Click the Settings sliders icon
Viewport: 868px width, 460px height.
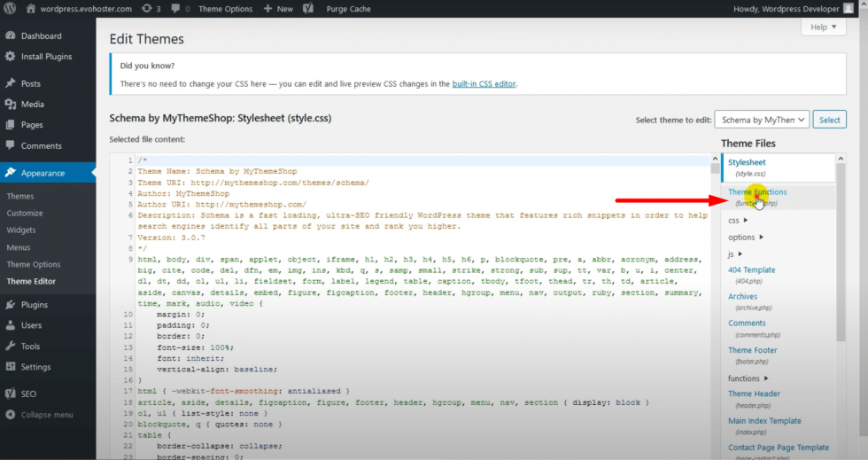coord(11,366)
